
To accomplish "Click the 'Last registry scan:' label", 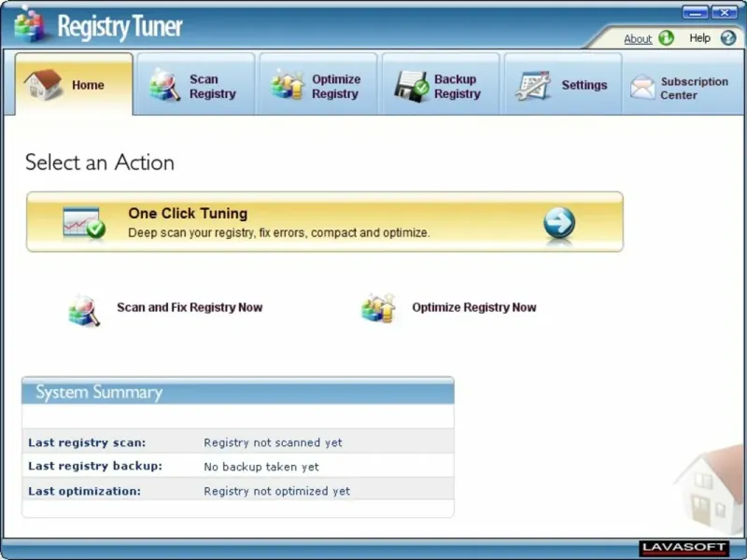I will pos(87,442).
